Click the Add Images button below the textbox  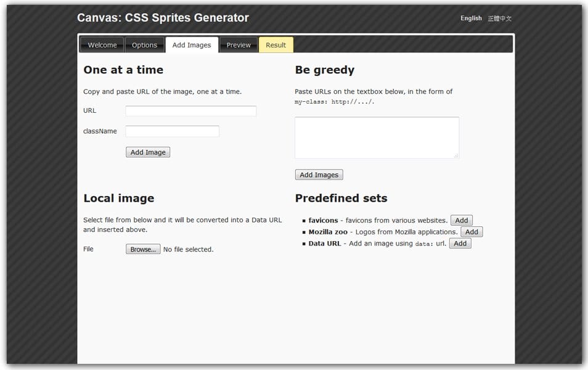point(319,175)
